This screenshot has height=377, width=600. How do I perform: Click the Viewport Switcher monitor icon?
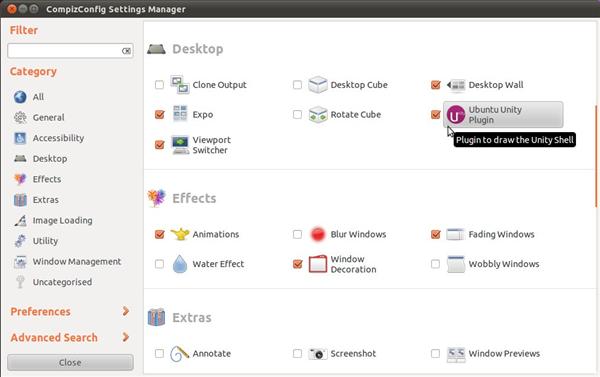click(180, 145)
